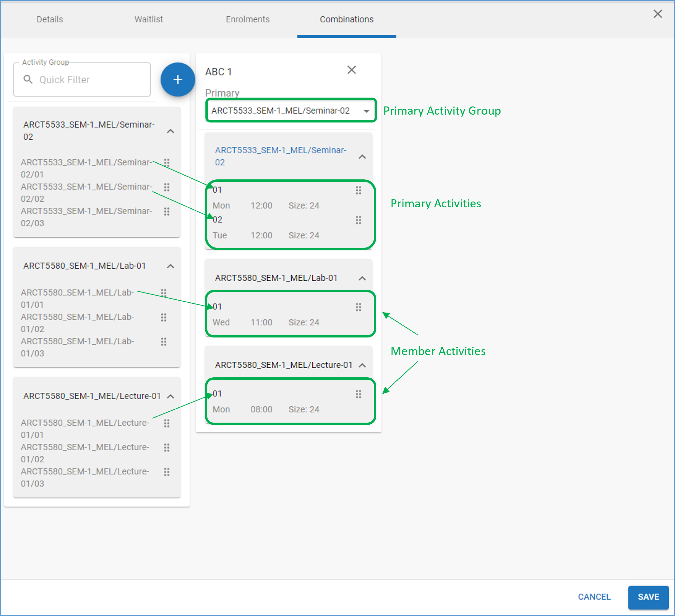Click the drag handle of Lecture member activity 01
The width and height of the screenshot is (675, 616).
(358, 394)
